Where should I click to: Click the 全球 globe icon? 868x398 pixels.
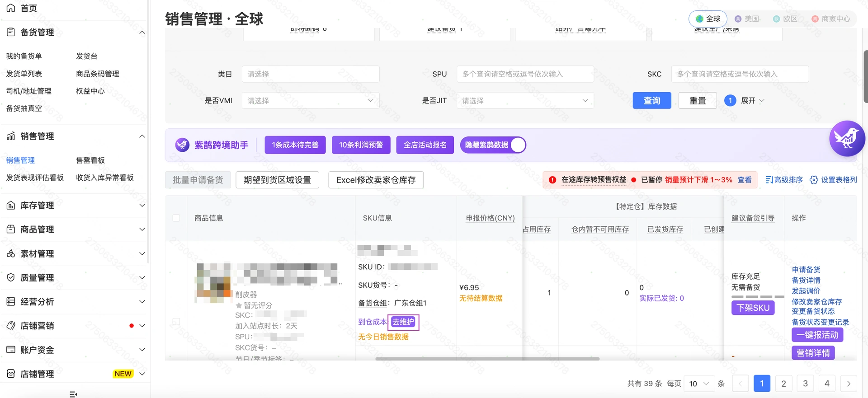pos(699,19)
